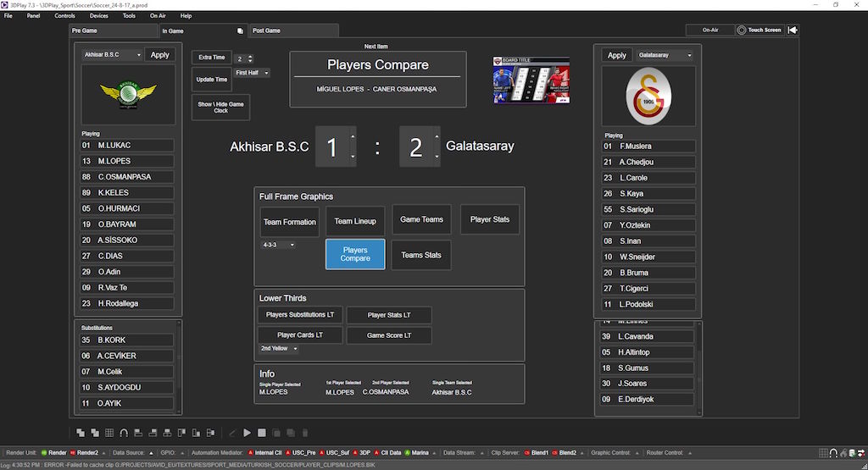
Task: Click the stop square button in bottom toolbar
Action: (x=262, y=433)
